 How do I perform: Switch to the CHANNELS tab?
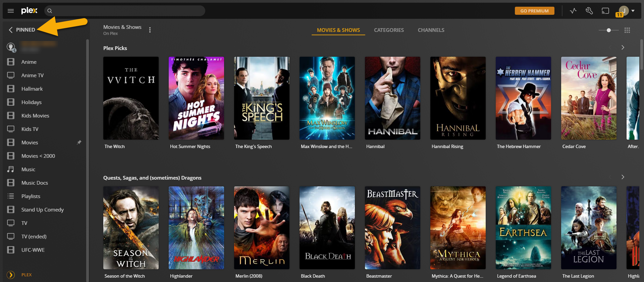coord(431,30)
